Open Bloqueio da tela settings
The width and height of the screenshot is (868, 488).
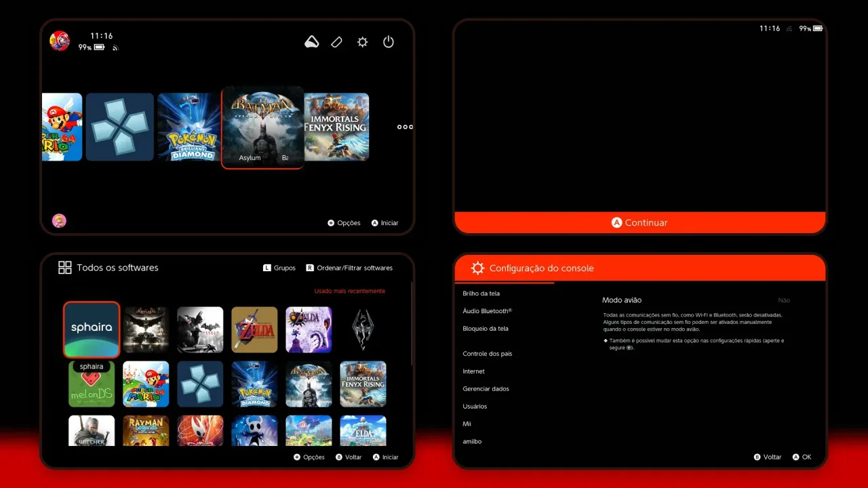486,329
